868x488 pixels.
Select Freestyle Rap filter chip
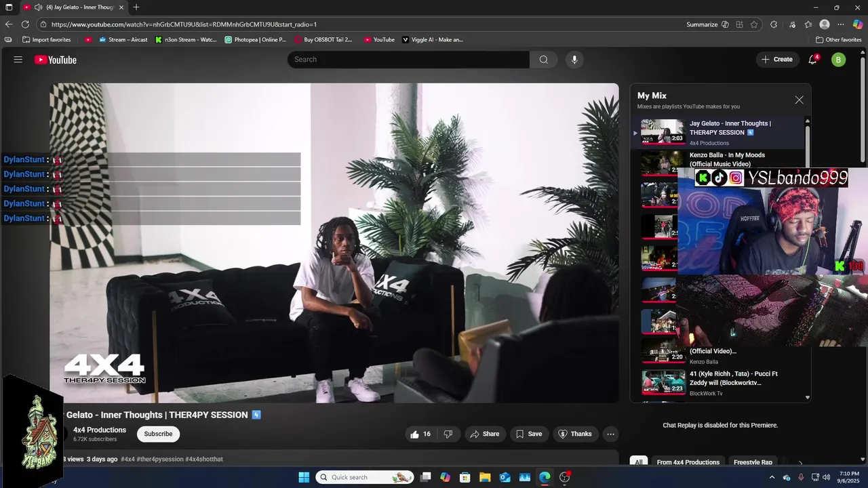(753, 462)
